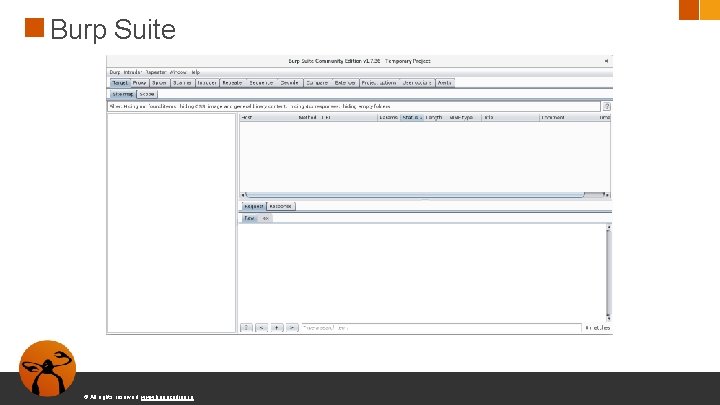The image size is (720, 405).
Task: Switch to the Repeater tool tab
Action: click(232, 83)
